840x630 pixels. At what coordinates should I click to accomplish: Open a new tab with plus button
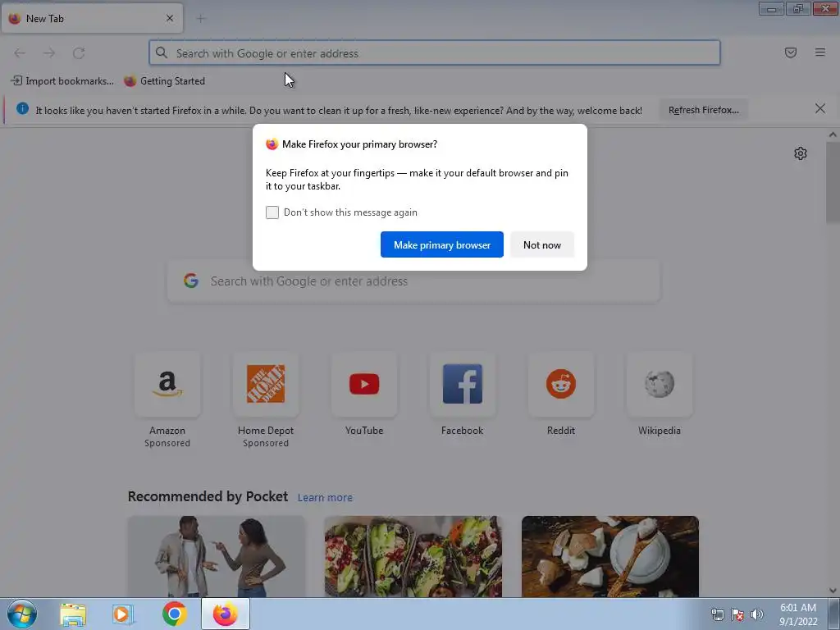(x=200, y=19)
